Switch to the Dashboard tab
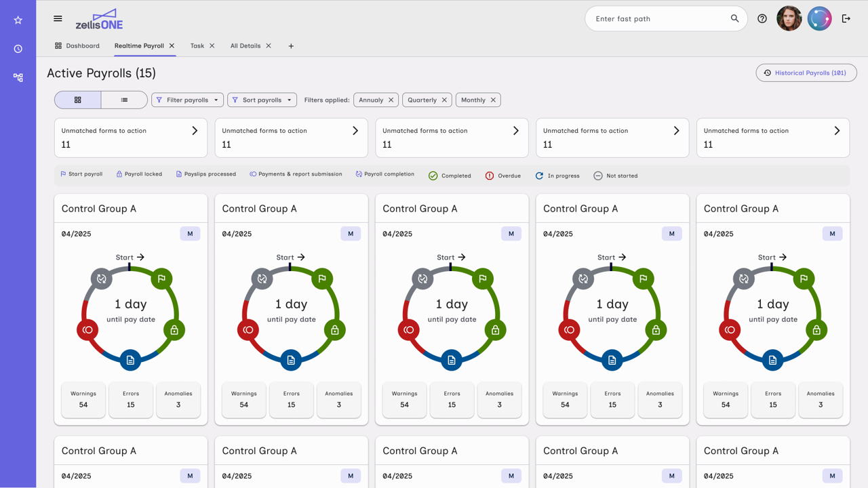The height and width of the screenshot is (488, 868). point(77,46)
